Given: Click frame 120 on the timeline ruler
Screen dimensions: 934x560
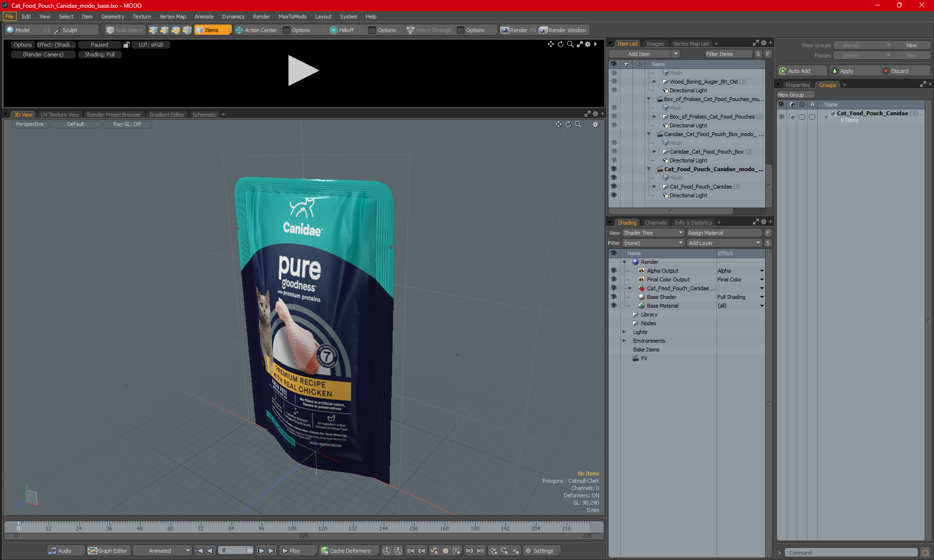Looking at the screenshot, I should [323, 528].
